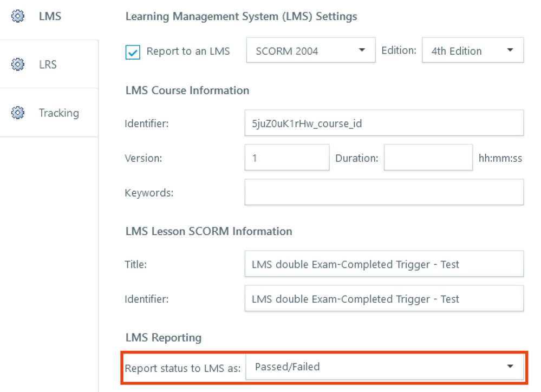Image resolution: width=541 pixels, height=392 pixels.
Task: Switch to the LRS tab
Action: tap(48, 64)
